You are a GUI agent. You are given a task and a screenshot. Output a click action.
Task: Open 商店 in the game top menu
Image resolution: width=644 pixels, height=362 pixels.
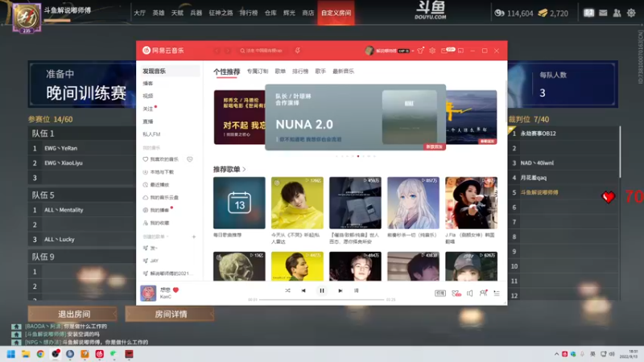[308, 13]
